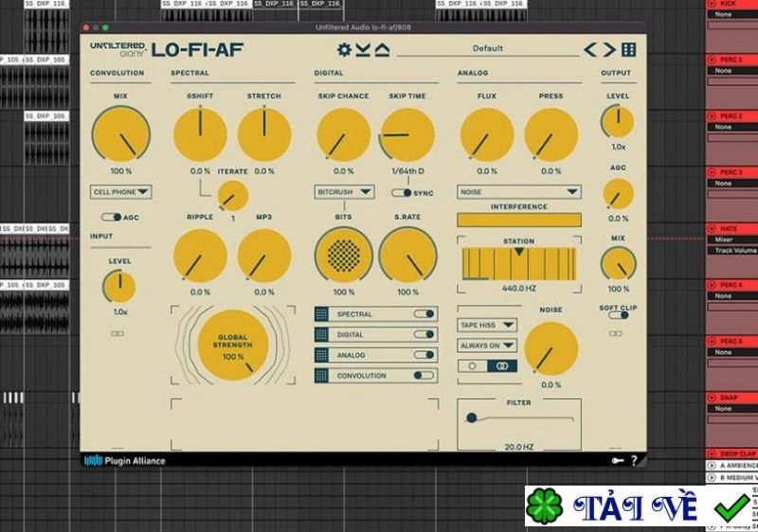Viewport: 758px width, 532px height.
Task: Select the mono circle noise mode
Action: pos(472,366)
